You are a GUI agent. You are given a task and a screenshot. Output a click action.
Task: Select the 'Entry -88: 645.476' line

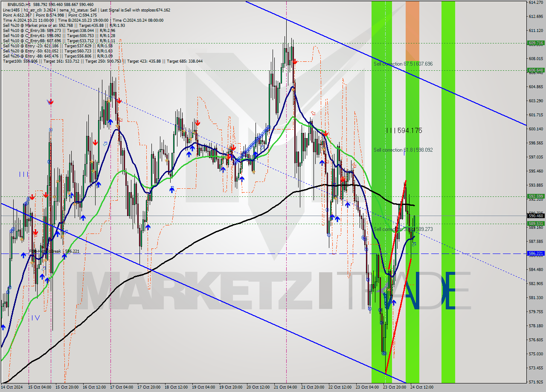click(58, 56)
